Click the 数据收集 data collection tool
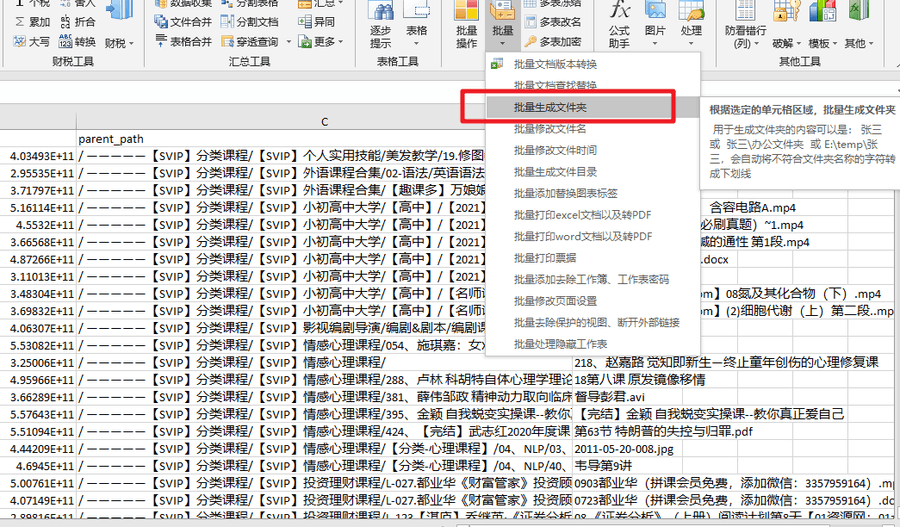 [184, 3]
